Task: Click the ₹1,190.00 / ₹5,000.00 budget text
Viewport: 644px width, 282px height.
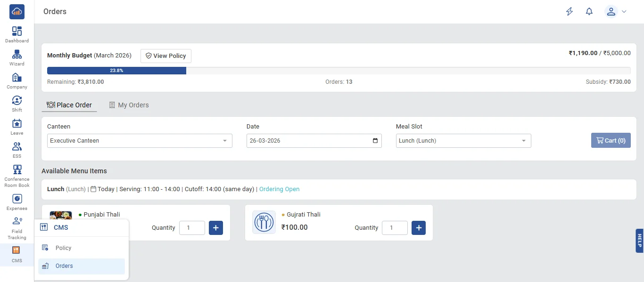Action: (x=600, y=53)
